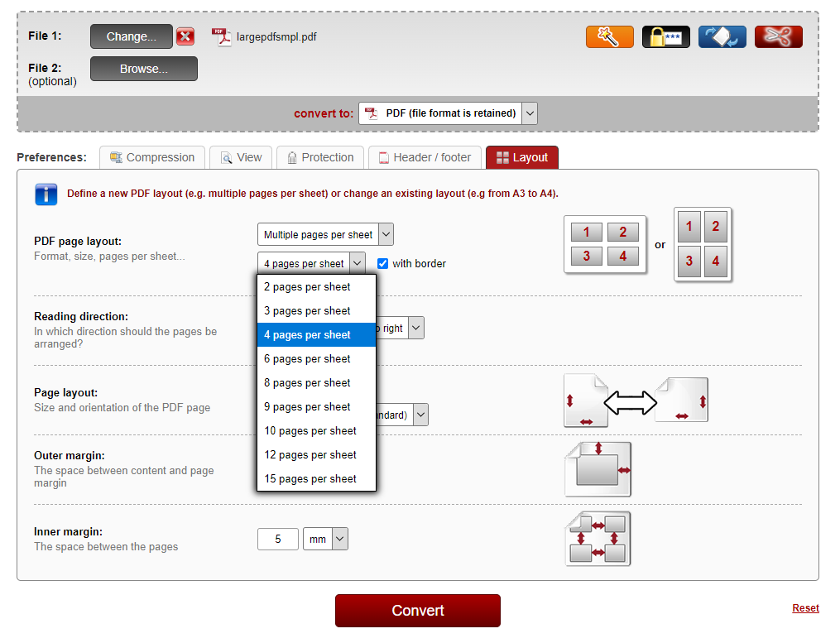The height and width of the screenshot is (643, 840).
Task: Open the scissors split tool
Action: pyautogui.click(x=778, y=36)
